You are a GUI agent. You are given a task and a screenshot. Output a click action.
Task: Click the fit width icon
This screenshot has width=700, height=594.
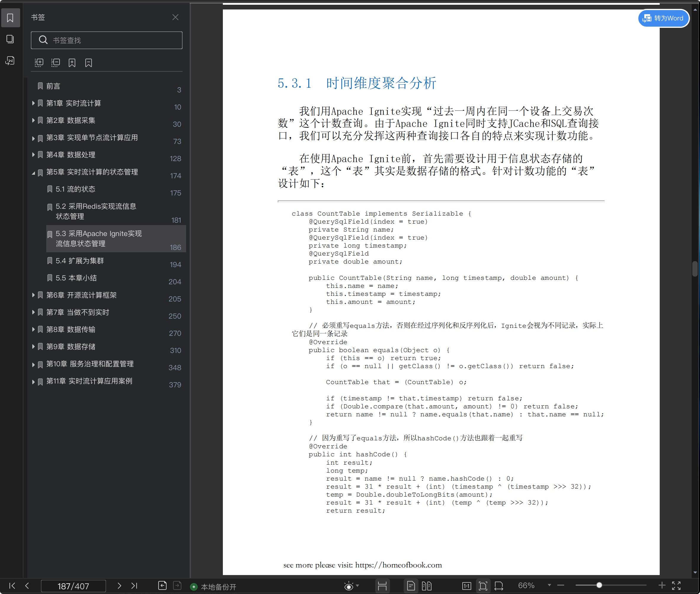coord(499,586)
